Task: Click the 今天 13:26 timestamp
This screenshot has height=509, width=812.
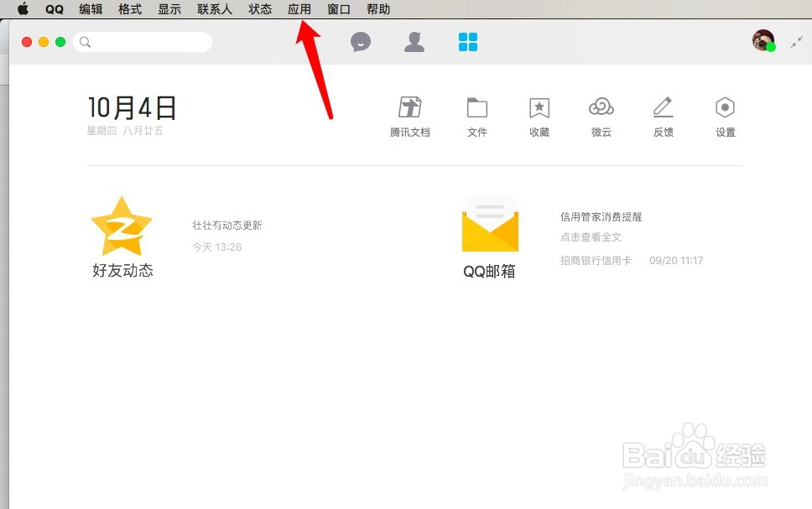Action: click(x=217, y=247)
